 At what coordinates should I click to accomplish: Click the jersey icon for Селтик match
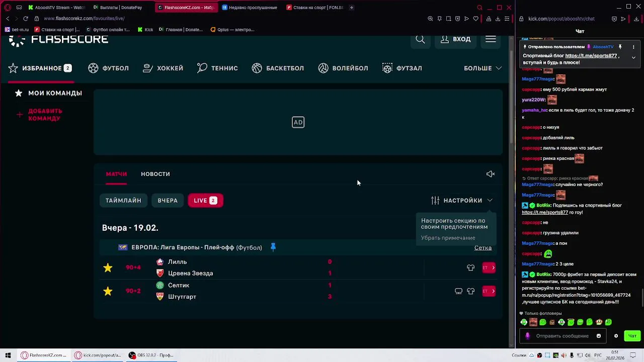470,291
